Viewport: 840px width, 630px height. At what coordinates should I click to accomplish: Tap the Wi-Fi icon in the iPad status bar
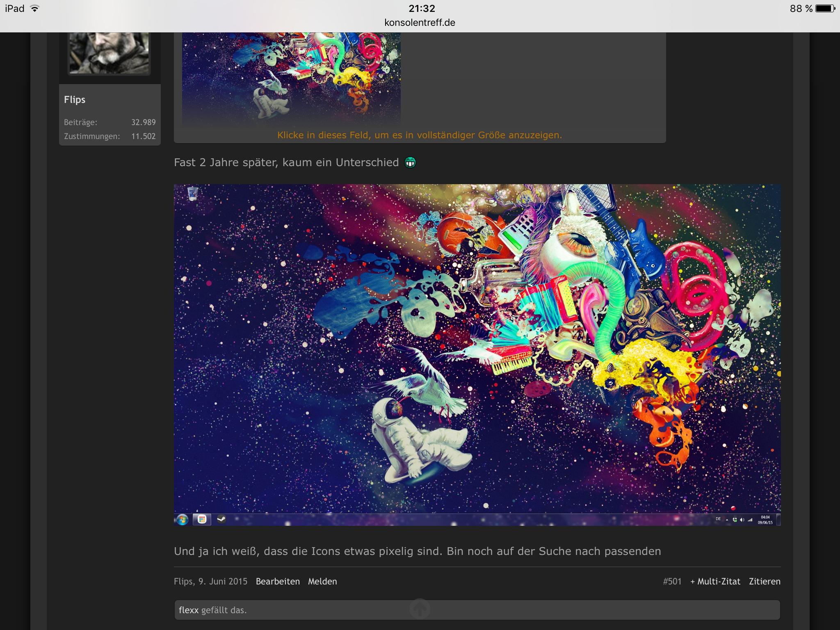coord(35,9)
